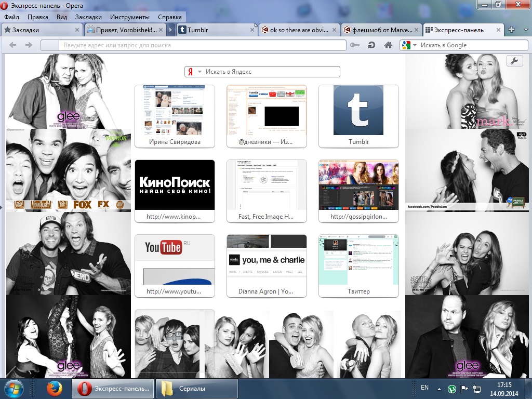Open the КиноПоиск speed dial
This screenshot has width=532, height=399.
click(x=175, y=191)
